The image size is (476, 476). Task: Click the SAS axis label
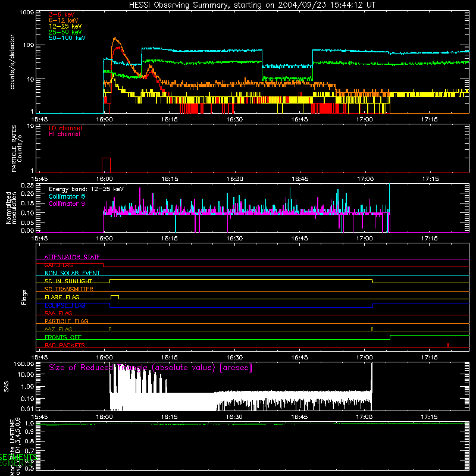[7, 387]
